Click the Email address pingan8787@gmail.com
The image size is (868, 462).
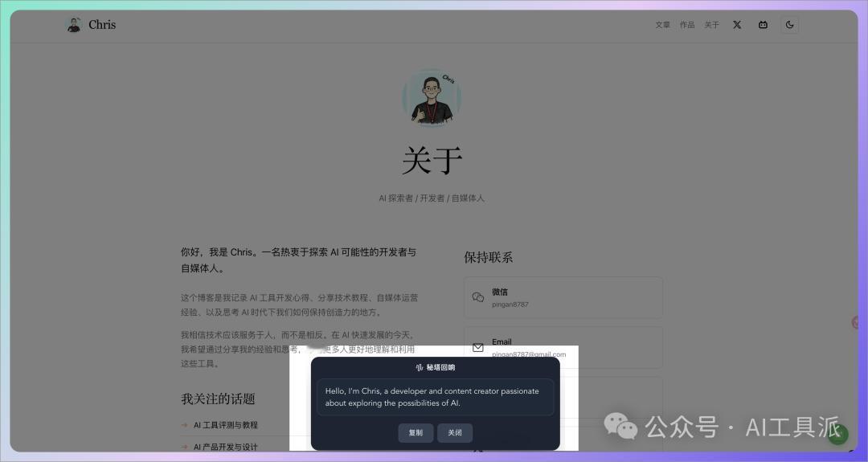(x=529, y=354)
